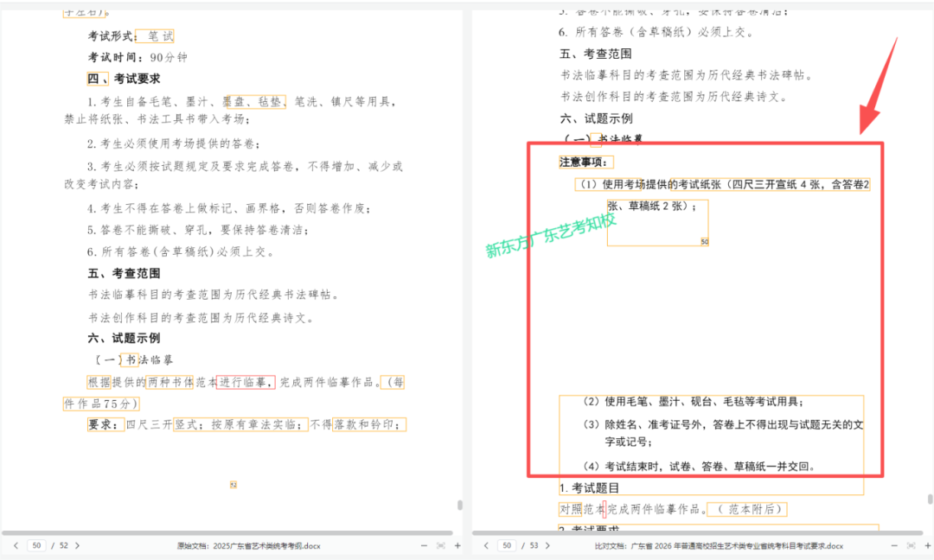This screenshot has height=560, width=934.
Task: Go to previous page in compared document pane
Action: pos(486,545)
